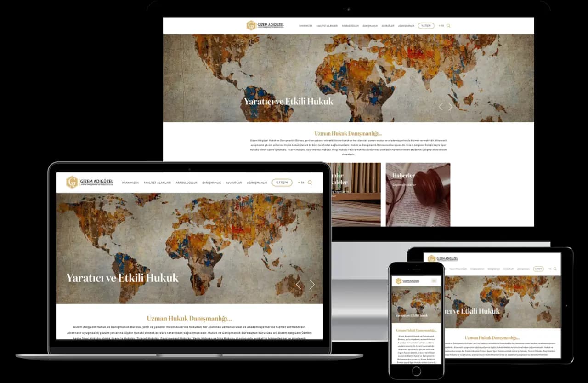This screenshot has height=383, width=588.
Task: Tap the search icon on the tablet
Action: click(x=555, y=269)
